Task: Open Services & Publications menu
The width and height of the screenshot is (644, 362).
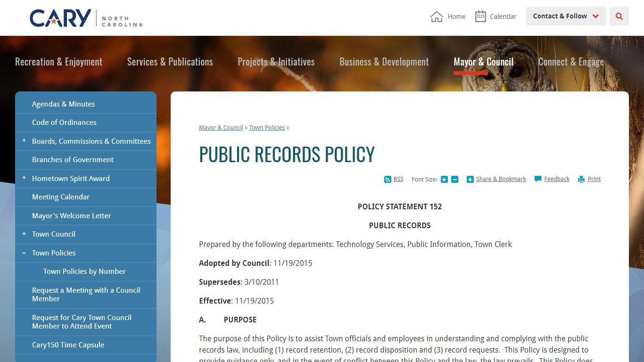Action: (170, 62)
